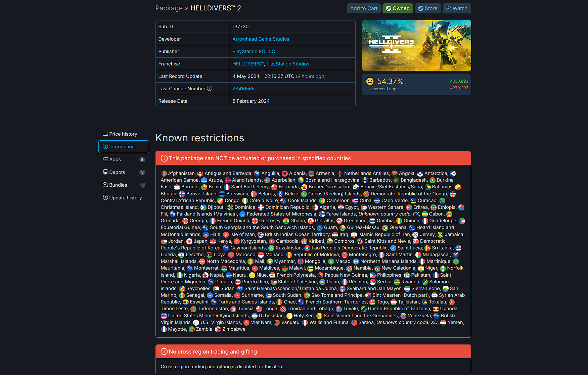Viewport: 588px width, 375px height.
Task: Click the Depots icon in the sidebar
Action: click(x=106, y=172)
